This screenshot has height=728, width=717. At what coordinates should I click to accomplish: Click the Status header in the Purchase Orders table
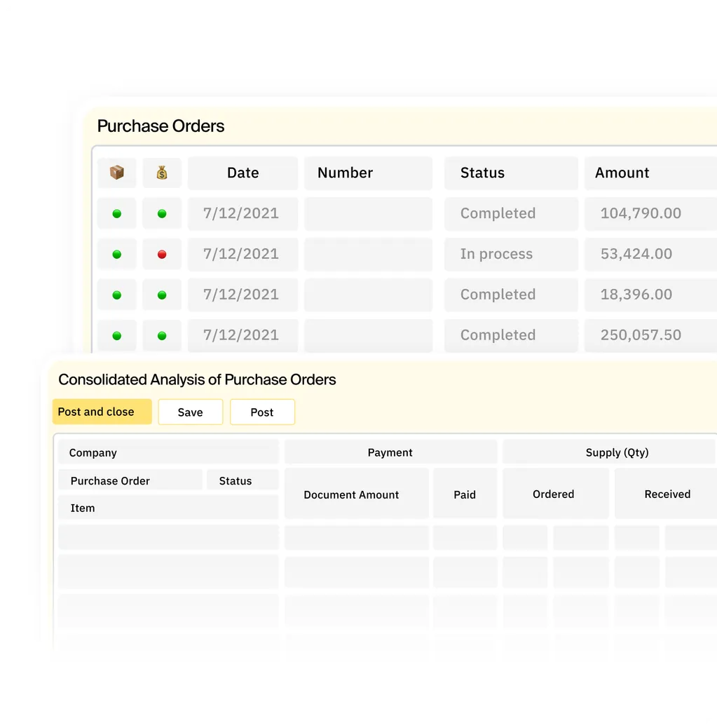tap(512, 173)
